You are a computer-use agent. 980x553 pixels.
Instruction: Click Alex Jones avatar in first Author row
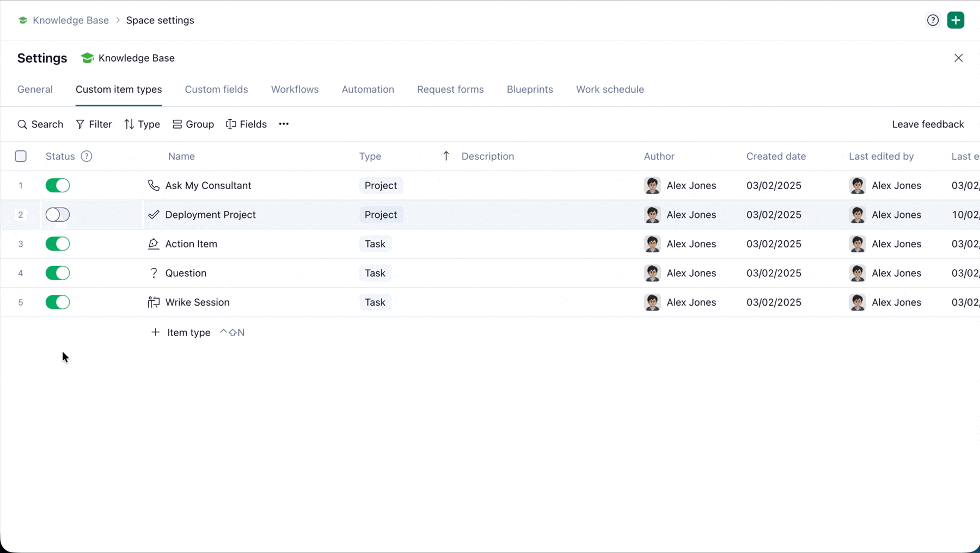tap(652, 185)
